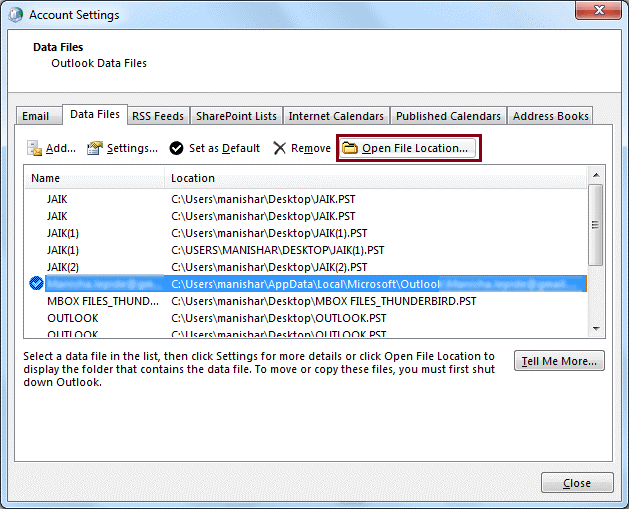Click the AppData\Local\Microsoft\Outlook path of the highlighted row
This screenshot has height=509, width=629.
305,284
